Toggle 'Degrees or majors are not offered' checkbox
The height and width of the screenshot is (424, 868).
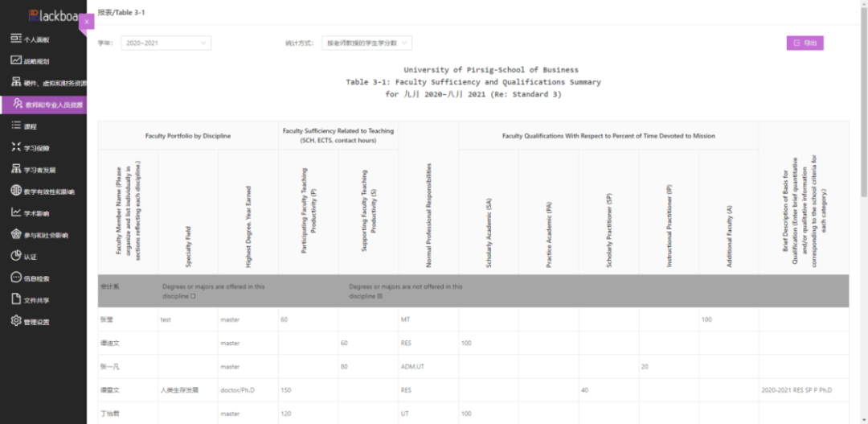pyautogui.click(x=380, y=297)
